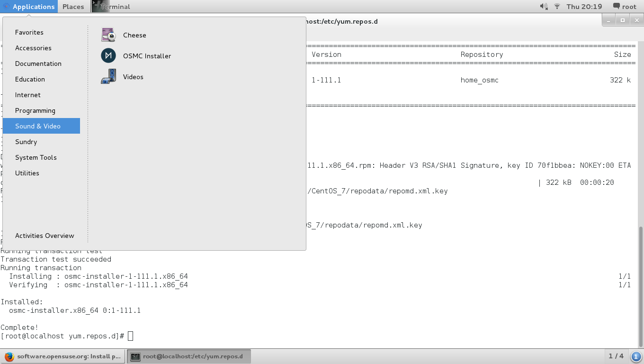This screenshot has height=364, width=644.
Task: Click the 'Verifying' line in terminal
Action: [98, 285]
